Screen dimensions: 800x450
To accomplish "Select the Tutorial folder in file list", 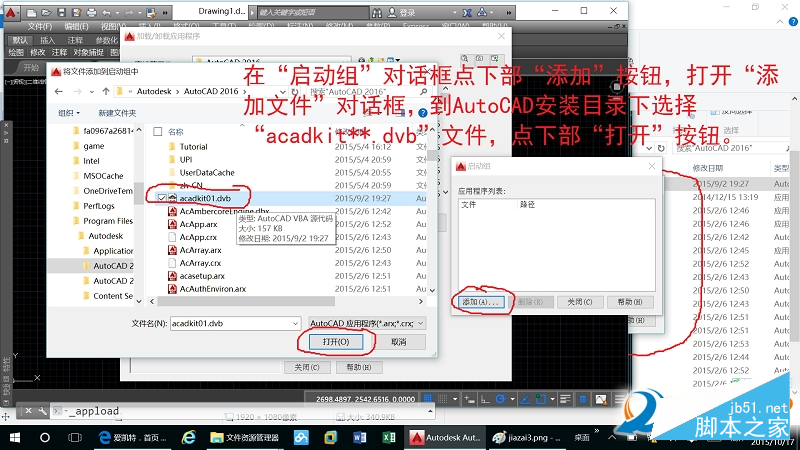I will pos(193,146).
